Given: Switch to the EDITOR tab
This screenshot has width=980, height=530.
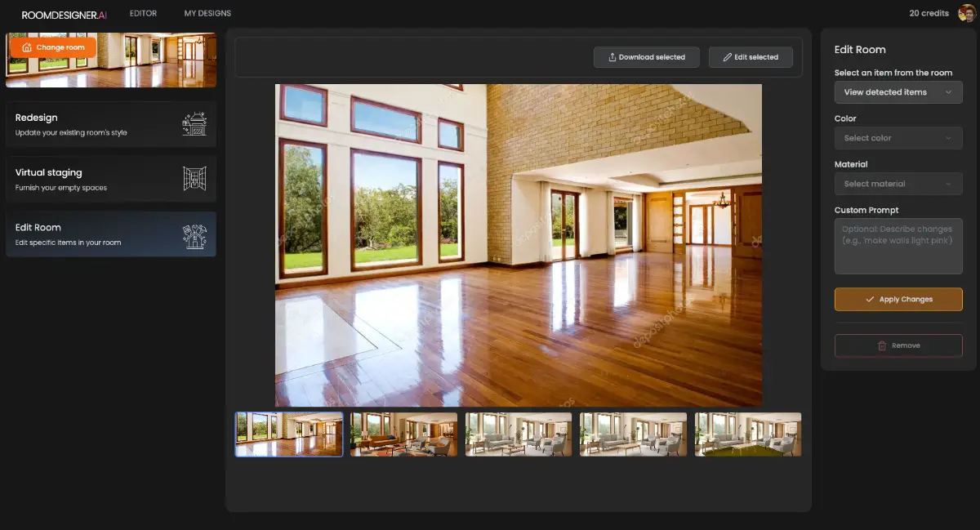Looking at the screenshot, I should pos(143,13).
